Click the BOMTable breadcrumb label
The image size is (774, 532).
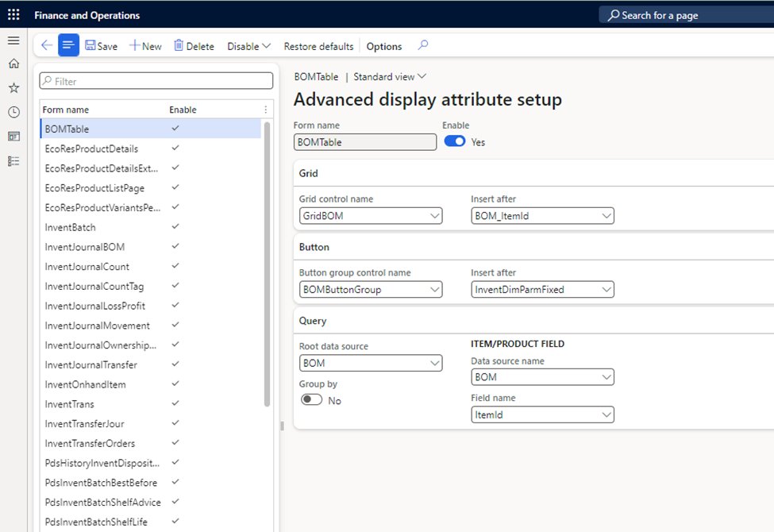[x=317, y=76]
